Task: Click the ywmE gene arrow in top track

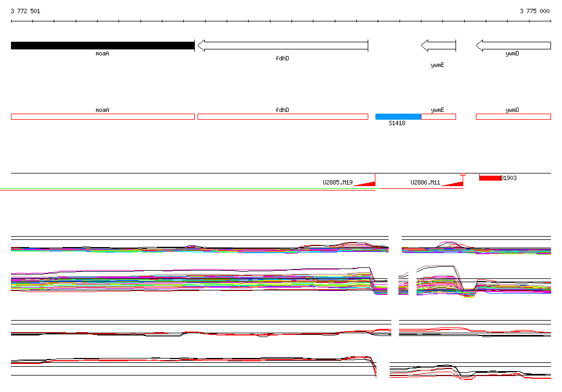Action: [439, 46]
